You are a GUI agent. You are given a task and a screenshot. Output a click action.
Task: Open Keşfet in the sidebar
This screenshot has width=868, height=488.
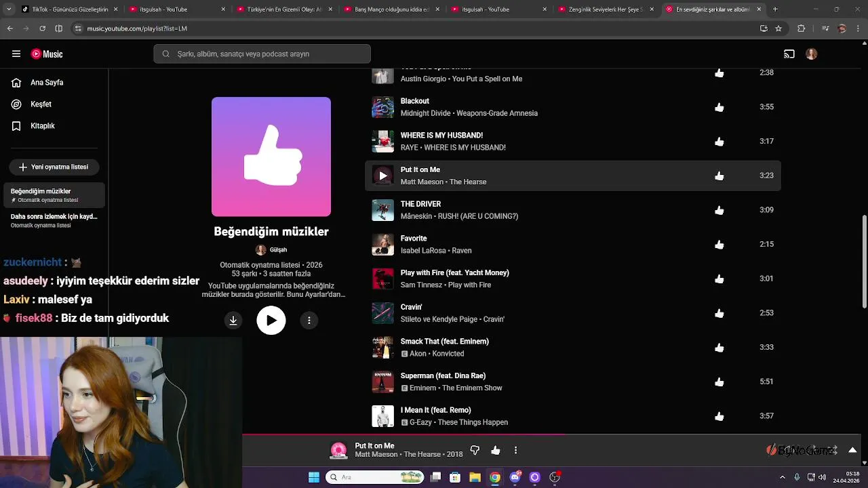coord(41,104)
